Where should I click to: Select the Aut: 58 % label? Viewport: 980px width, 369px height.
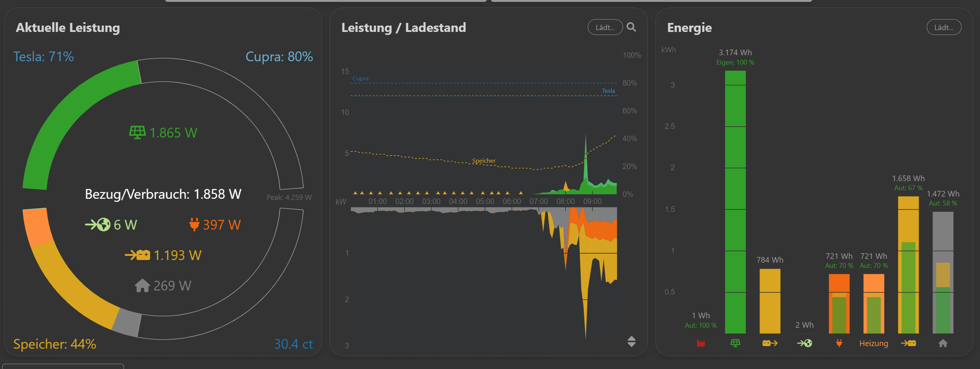pos(943,203)
